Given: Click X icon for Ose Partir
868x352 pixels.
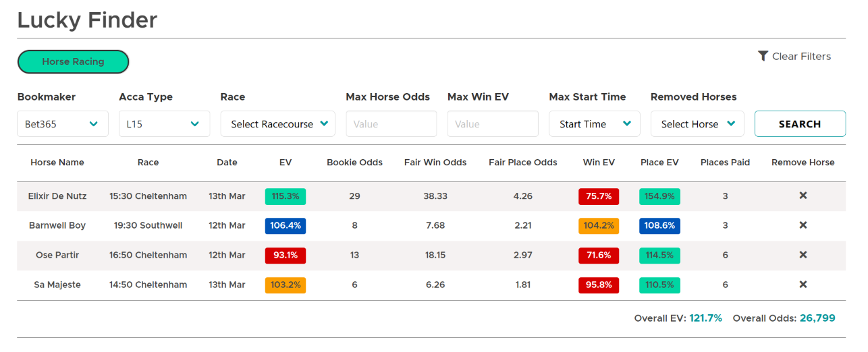Looking at the screenshot, I should click(803, 255).
